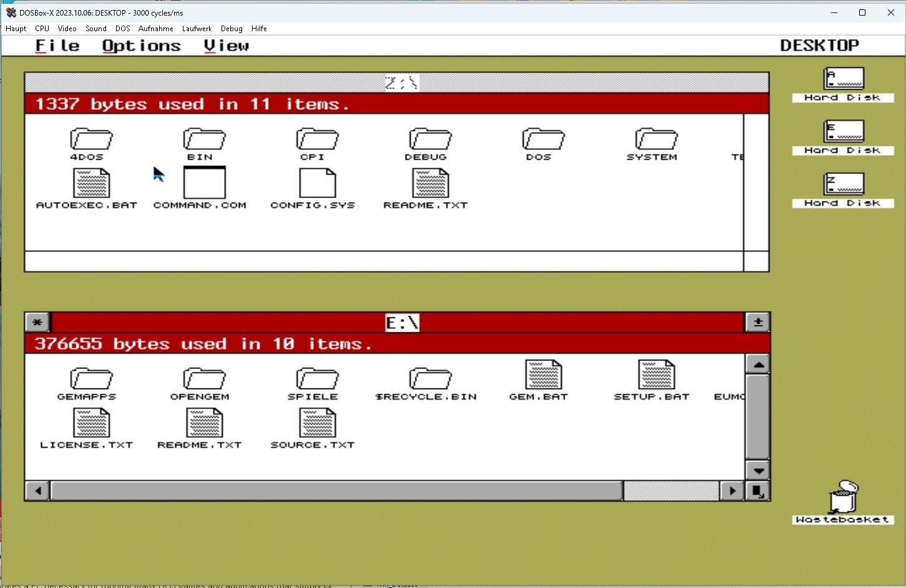Open the File menu
906x588 pixels.
tap(57, 46)
